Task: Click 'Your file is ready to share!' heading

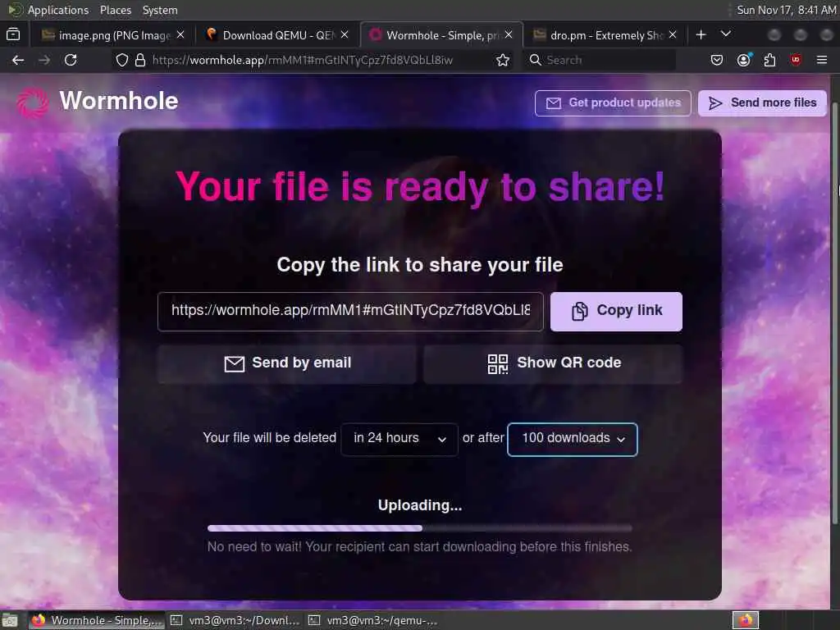Action: click(x=420, y=188)
